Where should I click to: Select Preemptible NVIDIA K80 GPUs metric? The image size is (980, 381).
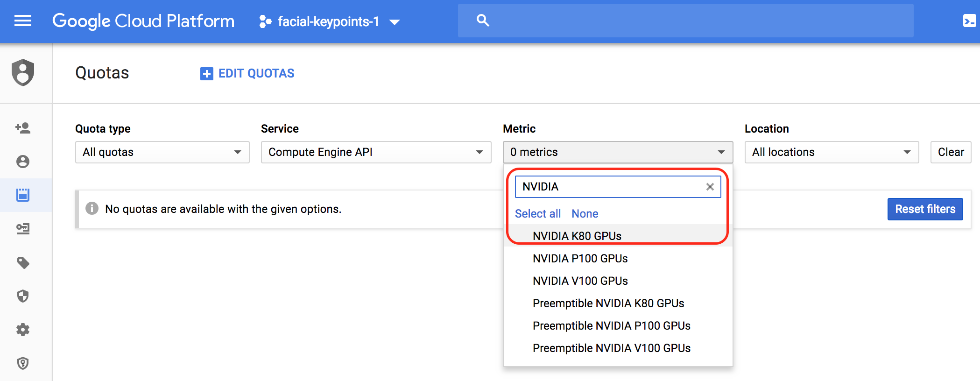coord(618,303)
